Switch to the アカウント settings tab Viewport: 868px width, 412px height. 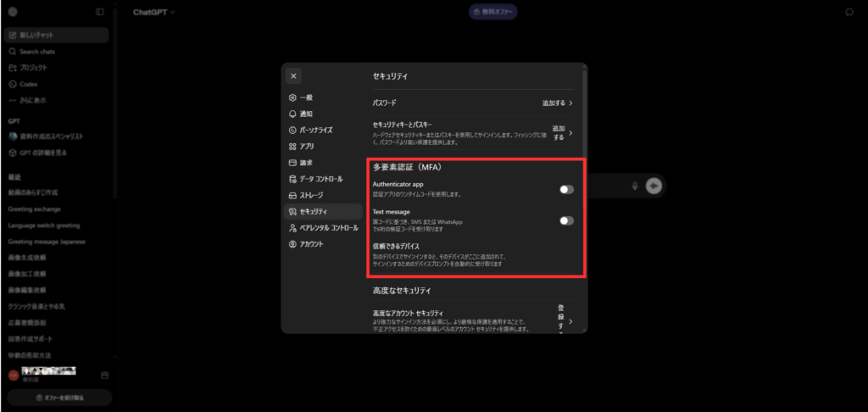323,244
